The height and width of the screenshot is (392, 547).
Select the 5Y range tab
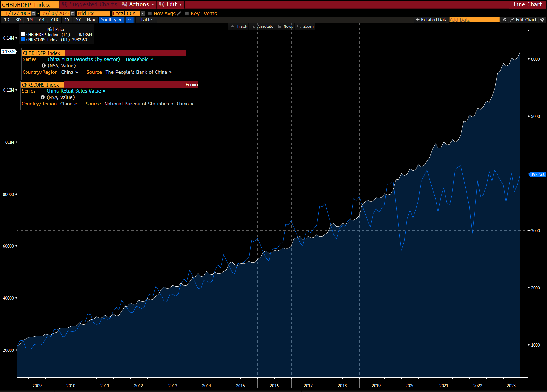(x=78, y=20)
